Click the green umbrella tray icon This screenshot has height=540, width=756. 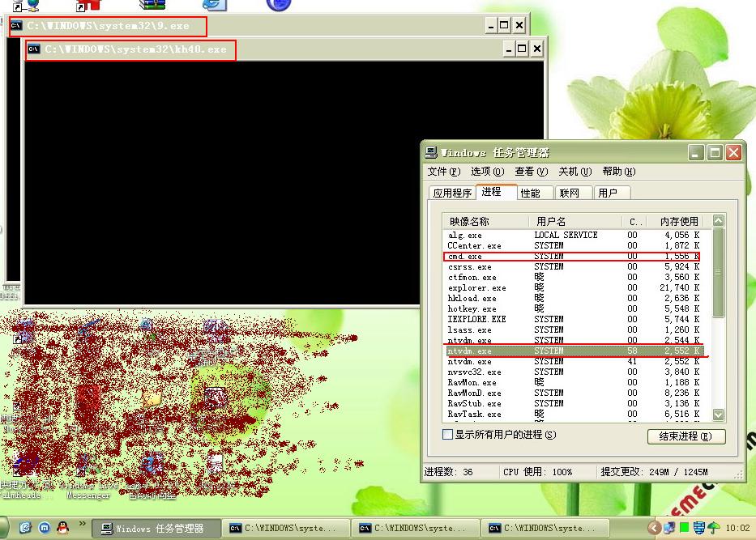(714, 528)
